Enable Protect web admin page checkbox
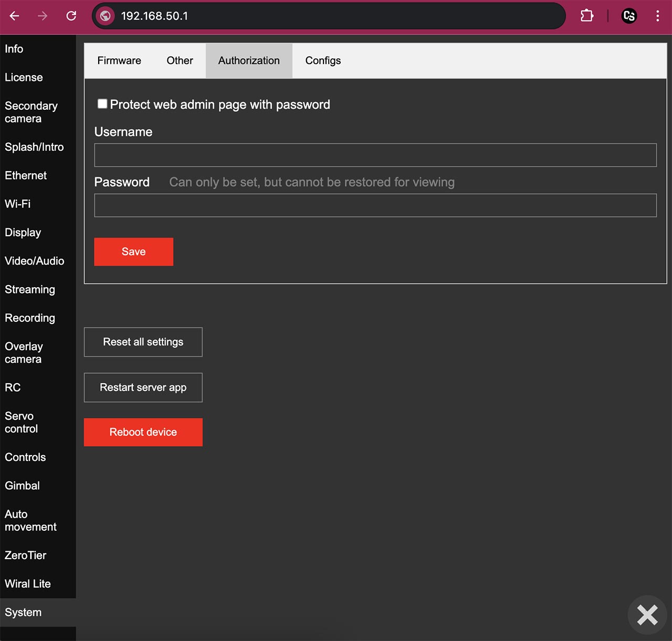This screenshot has width=672, height=641. pos(102,104)
